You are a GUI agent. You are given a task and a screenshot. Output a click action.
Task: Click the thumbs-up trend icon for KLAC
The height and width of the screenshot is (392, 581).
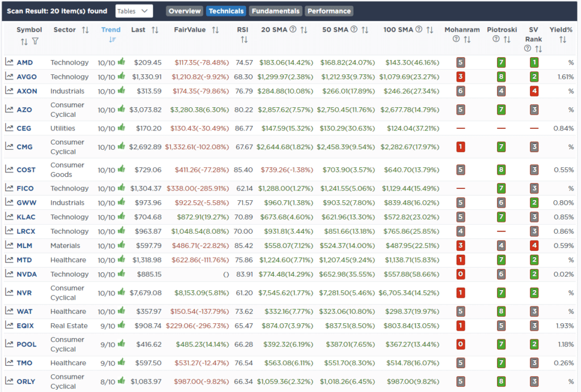coord(121,216)
